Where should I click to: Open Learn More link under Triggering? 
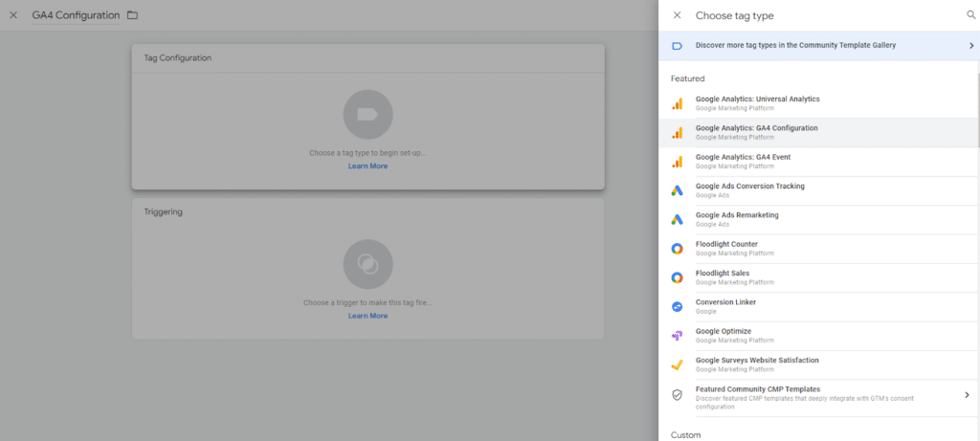tap(368, 316)
